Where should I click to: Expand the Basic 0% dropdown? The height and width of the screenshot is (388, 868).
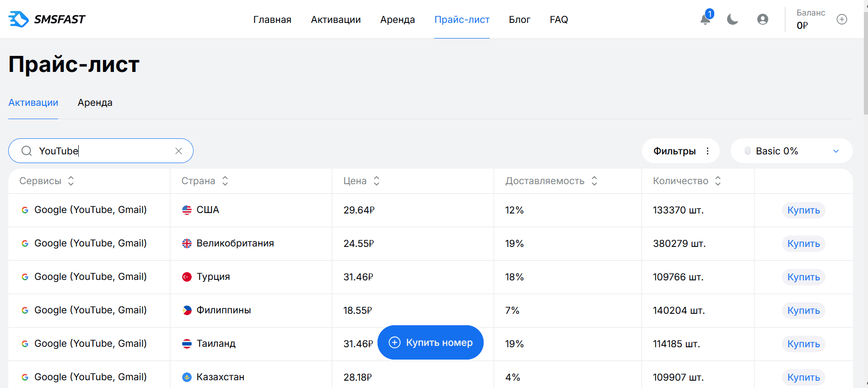point(792,151)
